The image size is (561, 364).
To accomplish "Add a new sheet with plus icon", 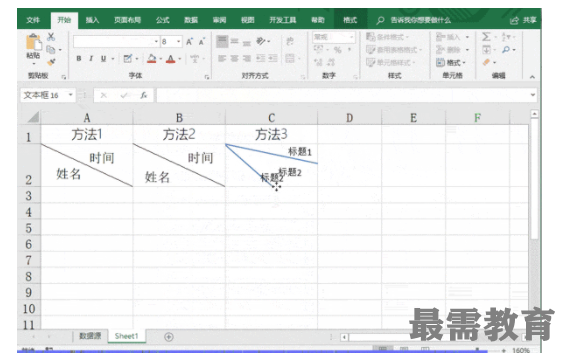I will tap(169, 337).
